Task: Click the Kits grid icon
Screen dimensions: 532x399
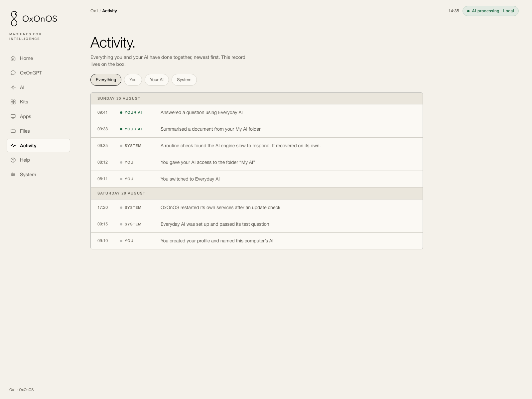Action: 13,102
